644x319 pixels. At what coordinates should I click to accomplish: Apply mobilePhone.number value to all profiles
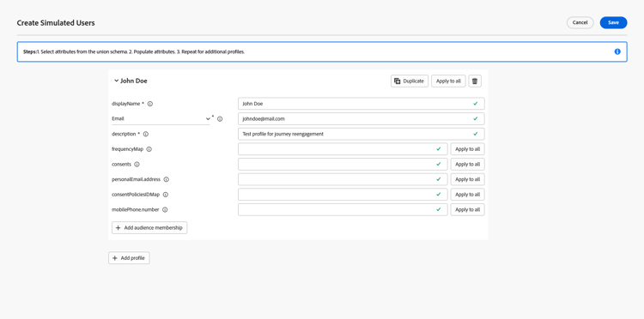[467, 209]
